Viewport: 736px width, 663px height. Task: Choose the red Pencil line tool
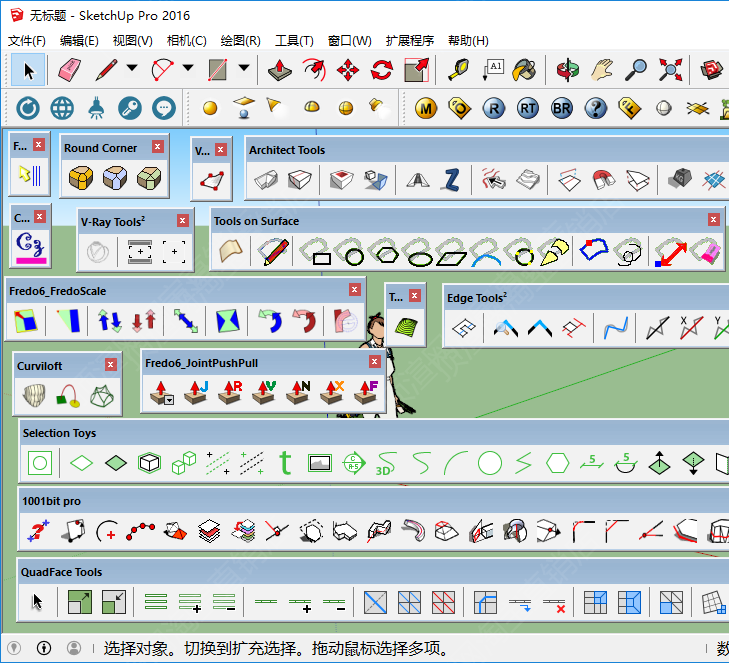coord(106,70)
